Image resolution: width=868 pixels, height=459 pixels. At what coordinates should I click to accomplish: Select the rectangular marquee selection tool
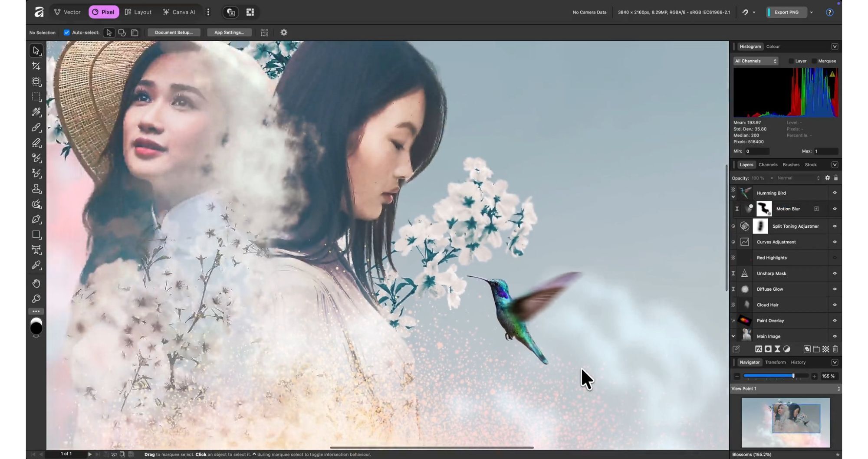tap(36, 97)
